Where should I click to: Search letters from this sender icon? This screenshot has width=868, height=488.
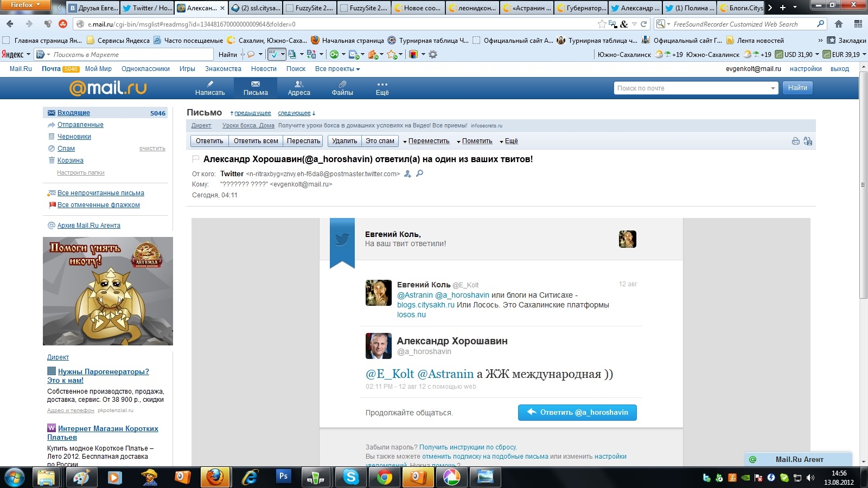[419, 174]
